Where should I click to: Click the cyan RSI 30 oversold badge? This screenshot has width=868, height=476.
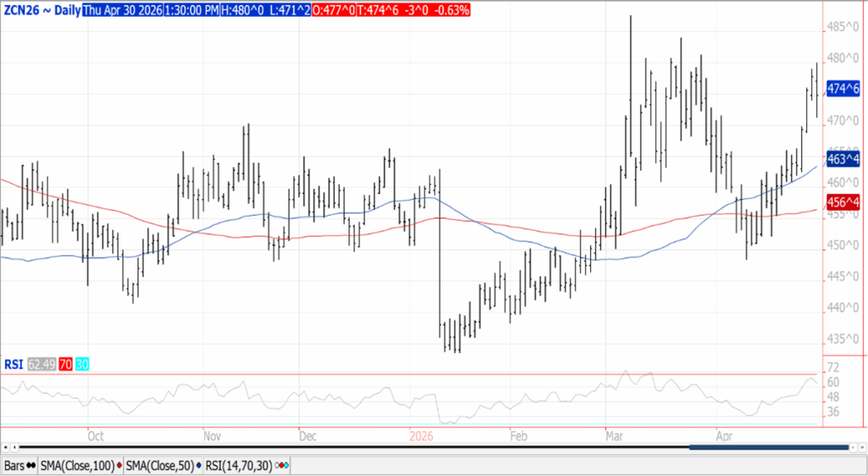82,364
